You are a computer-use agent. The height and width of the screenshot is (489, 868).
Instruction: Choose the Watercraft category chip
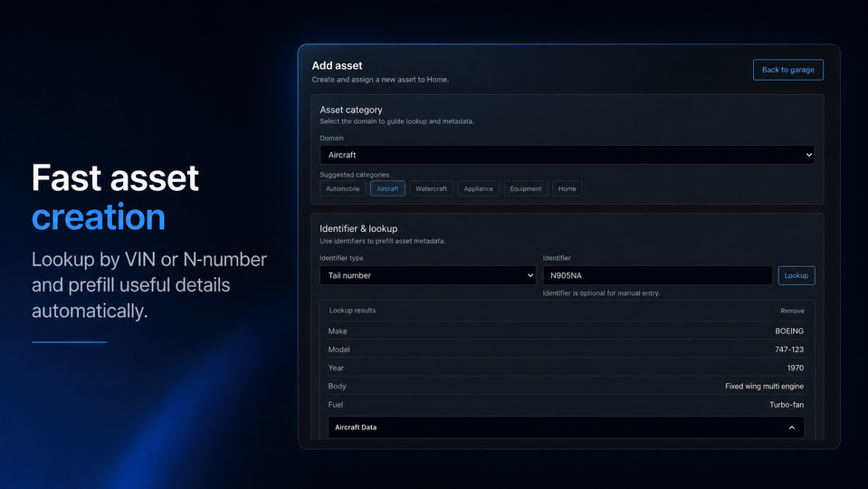pyautogui.click(x=431, y=189)
